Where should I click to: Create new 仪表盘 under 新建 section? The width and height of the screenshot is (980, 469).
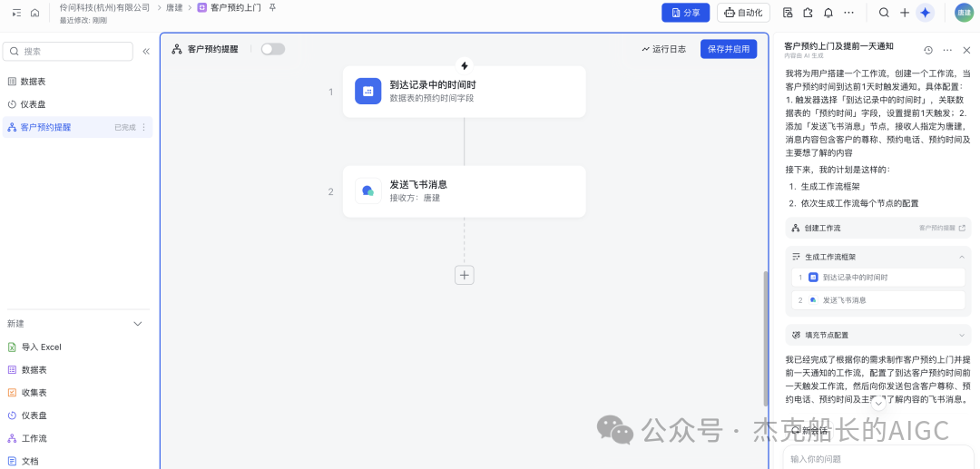coord(34,415)
